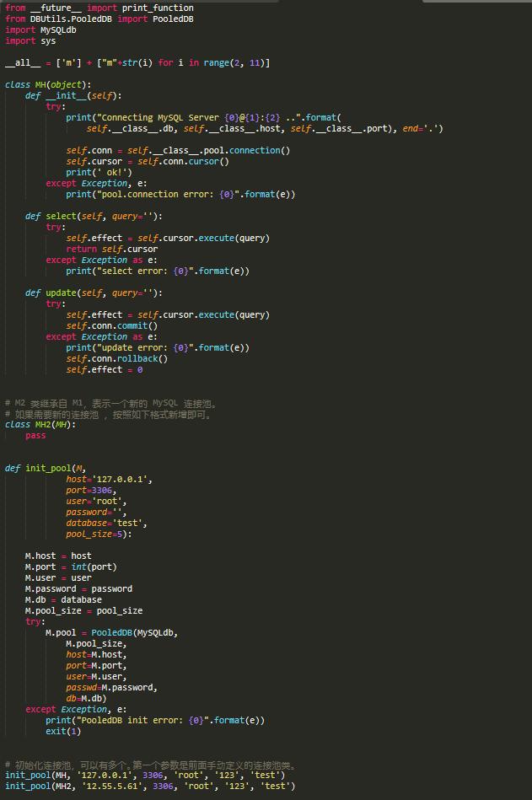
Task: Click the 'M.host = host' assignment
Action: point(58,556)
